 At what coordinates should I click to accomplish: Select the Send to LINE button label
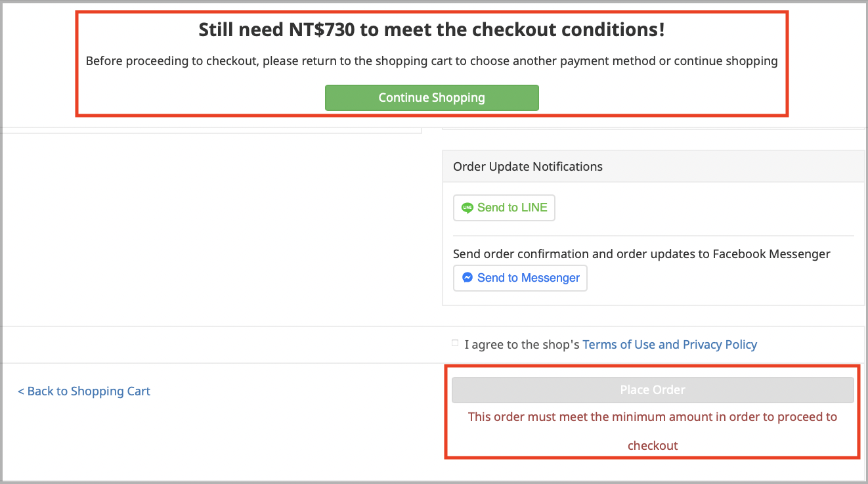click(x=512, y=208)
